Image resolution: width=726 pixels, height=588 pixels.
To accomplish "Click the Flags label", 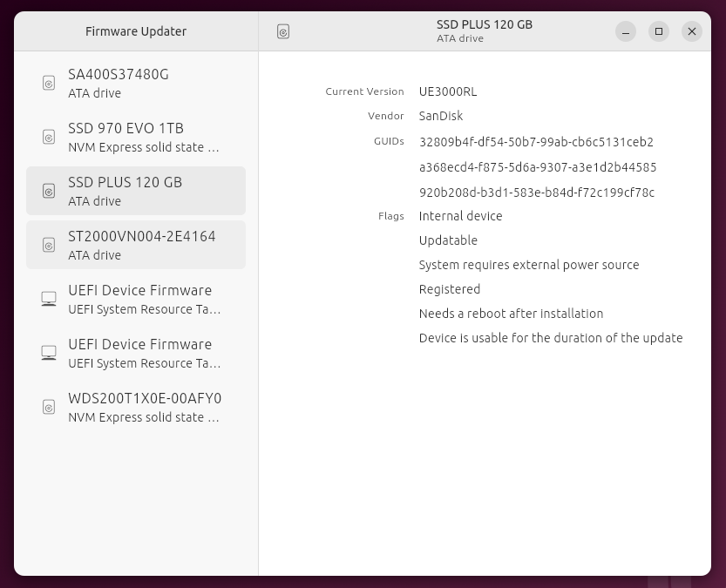I will point(390,216).
